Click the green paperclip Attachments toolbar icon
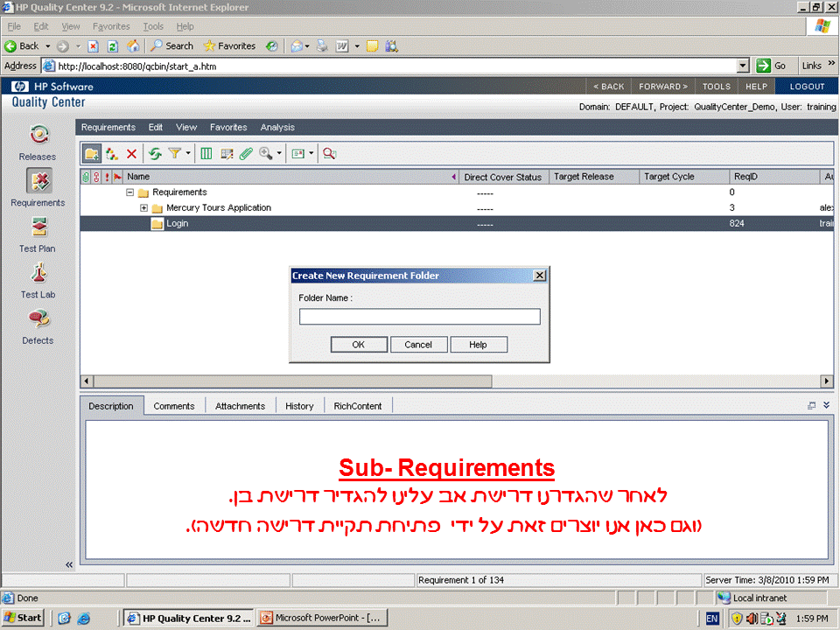This screenshot has height=630, width=840. click(246, 154)
